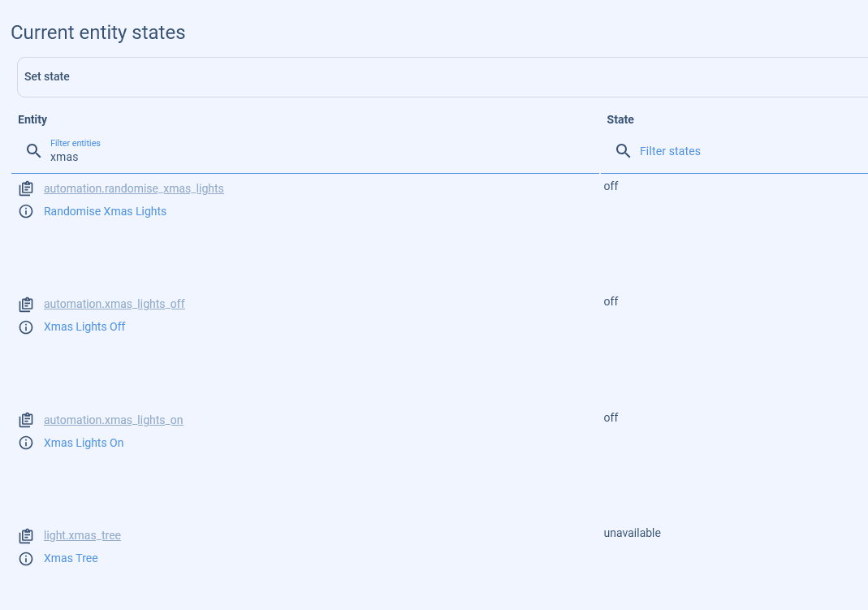Open the automation.xmas_lights_on entity link

click(114, 420)
